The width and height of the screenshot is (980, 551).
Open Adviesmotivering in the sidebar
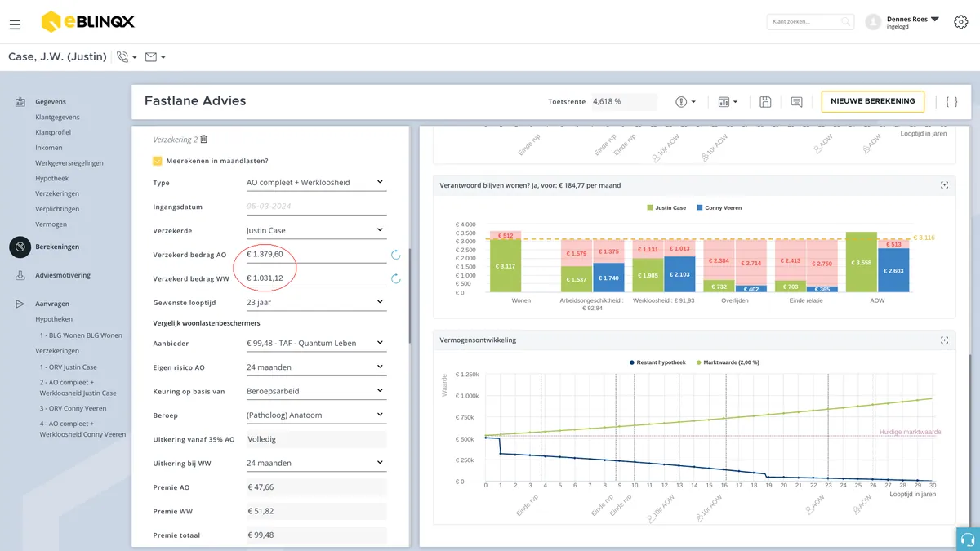(63, 275)
